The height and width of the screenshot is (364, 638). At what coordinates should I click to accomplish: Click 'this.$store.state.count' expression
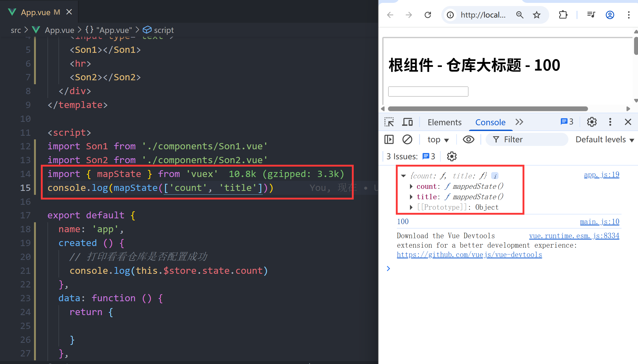(x=199, y=271)
